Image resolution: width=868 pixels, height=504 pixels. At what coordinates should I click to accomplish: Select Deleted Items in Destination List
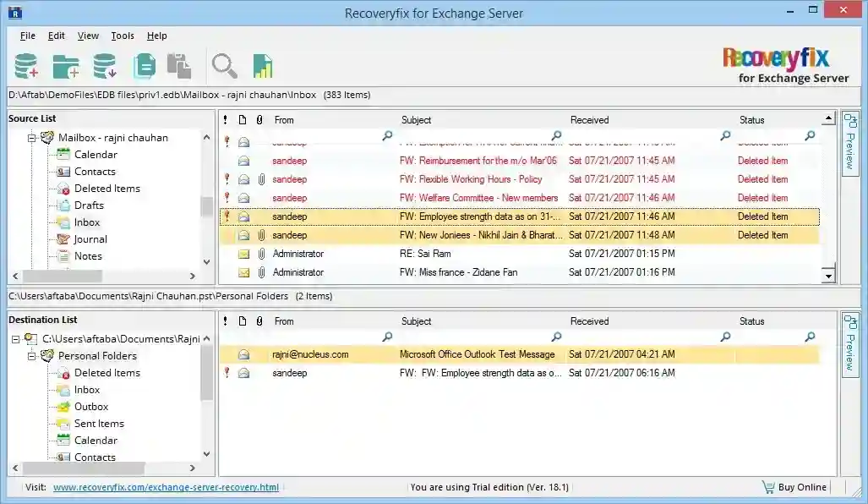click(107, 373)
